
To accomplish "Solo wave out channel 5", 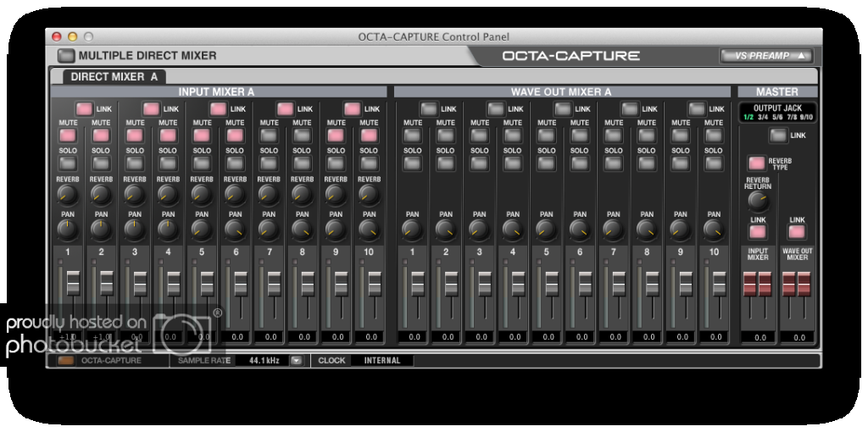I will pos(547,163).
